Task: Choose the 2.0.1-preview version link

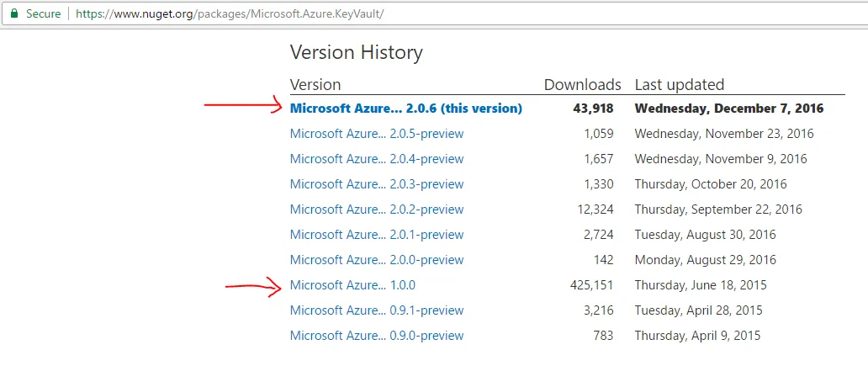Action: pyautogui.click(x=377, y=235)
